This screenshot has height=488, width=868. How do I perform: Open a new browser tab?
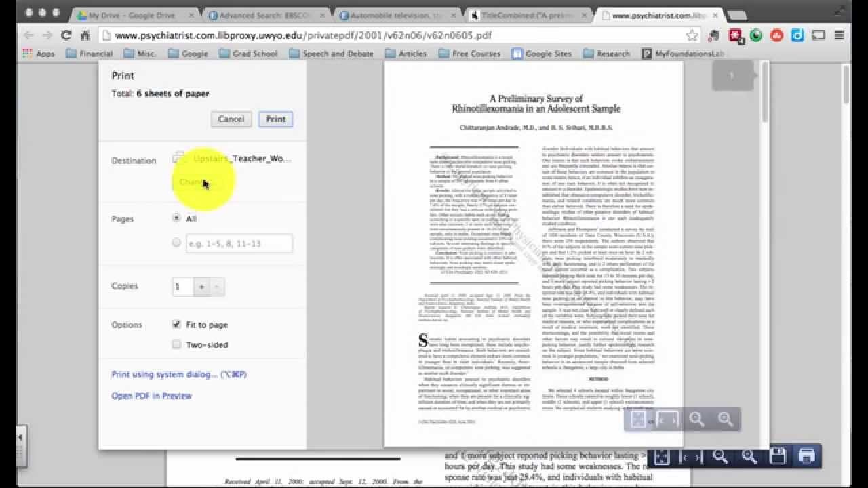click(736, 15)
